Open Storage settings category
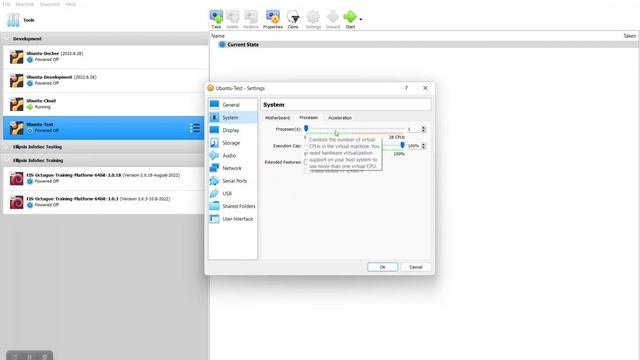The width and height of the screenshot is (640, 360). [233, 143]
